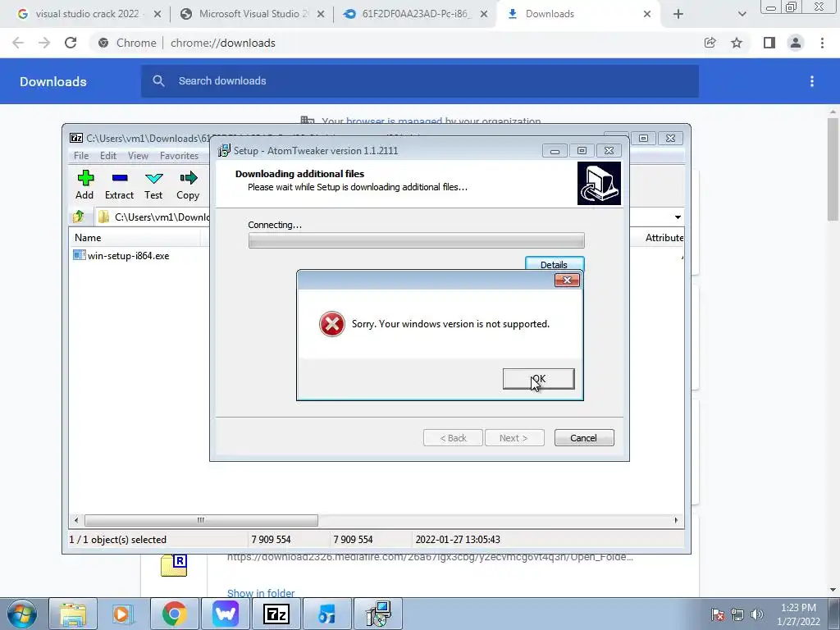This screenshot has width=840, height=630.
Task: Click the 7-Zip taskbar icon
Action: click(x=276, y=614)
